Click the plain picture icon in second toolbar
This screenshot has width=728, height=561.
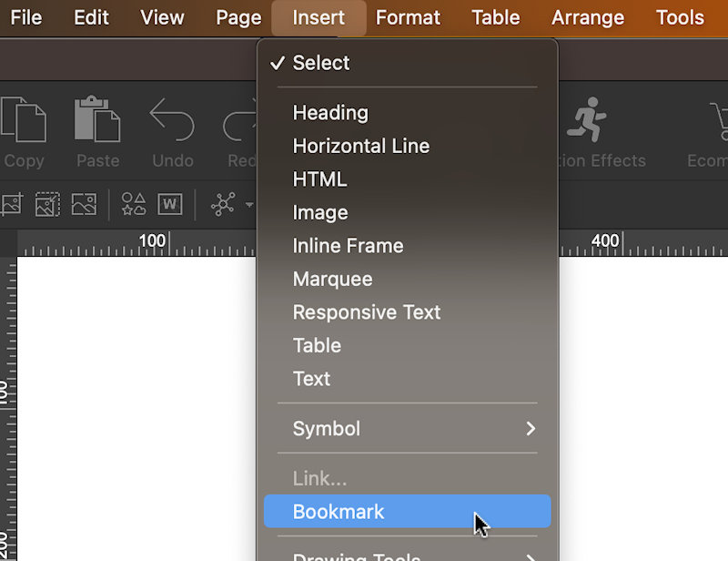[84, 204]
